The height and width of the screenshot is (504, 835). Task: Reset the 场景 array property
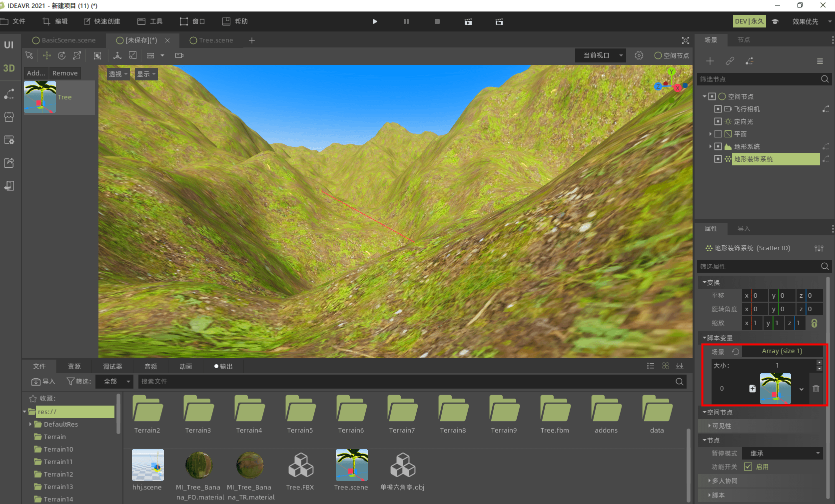(x=736, y=352)
